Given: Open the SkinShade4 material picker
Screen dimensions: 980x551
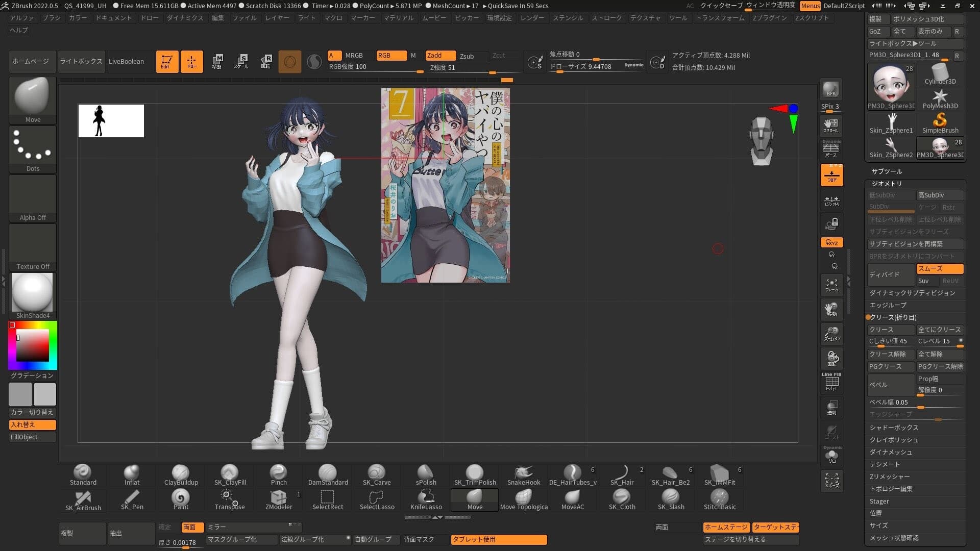Looking at the screenshot, I should [x=33, y=296].
